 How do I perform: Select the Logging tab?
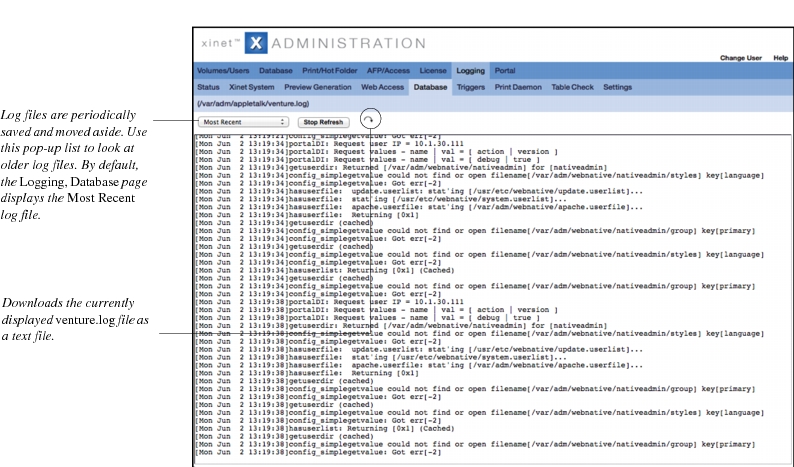coord(470,71)
